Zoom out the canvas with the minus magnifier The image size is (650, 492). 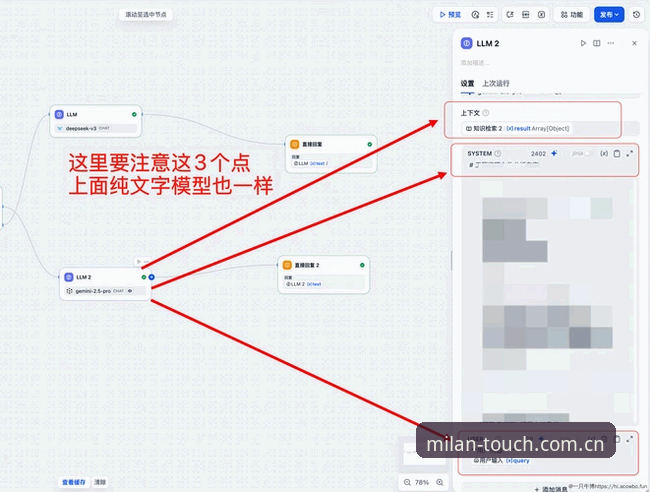[x=407, y=482]
